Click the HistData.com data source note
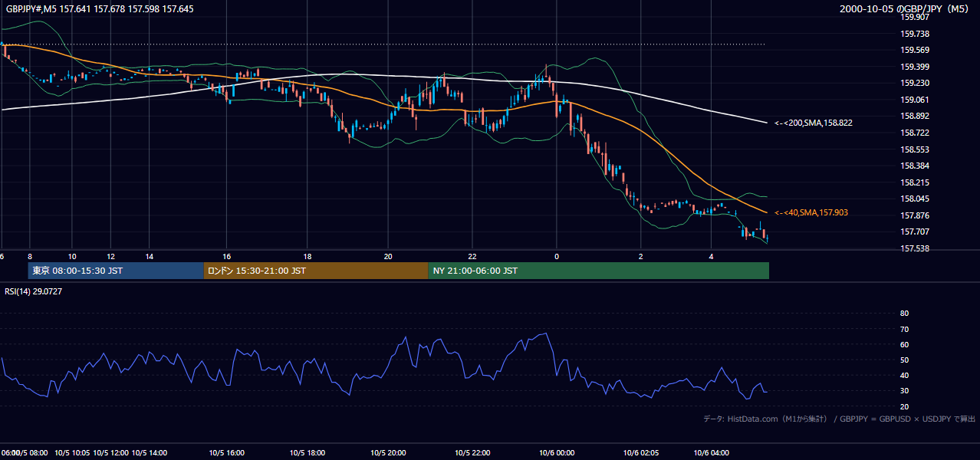This screenshot has width=980, height=460. point(840,419)
